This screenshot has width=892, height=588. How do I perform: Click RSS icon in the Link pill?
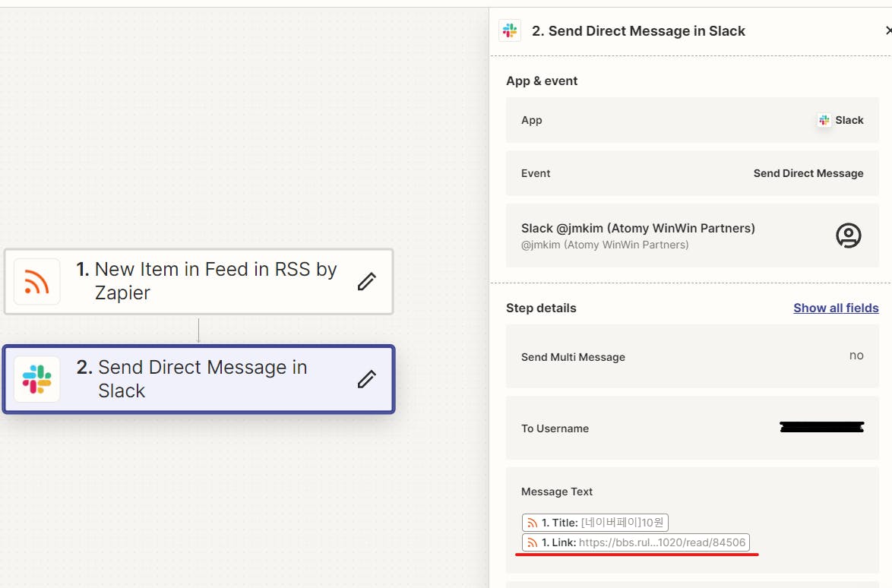[x=533, y=542]
